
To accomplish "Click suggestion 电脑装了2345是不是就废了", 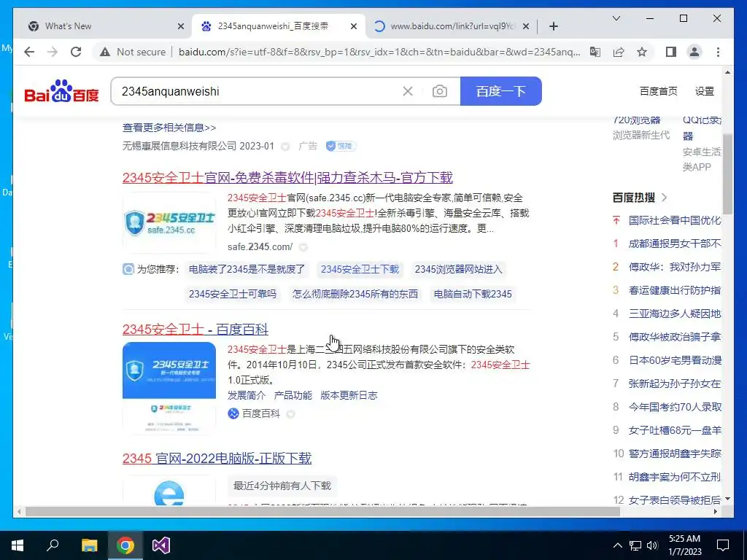I will [247, 269].
